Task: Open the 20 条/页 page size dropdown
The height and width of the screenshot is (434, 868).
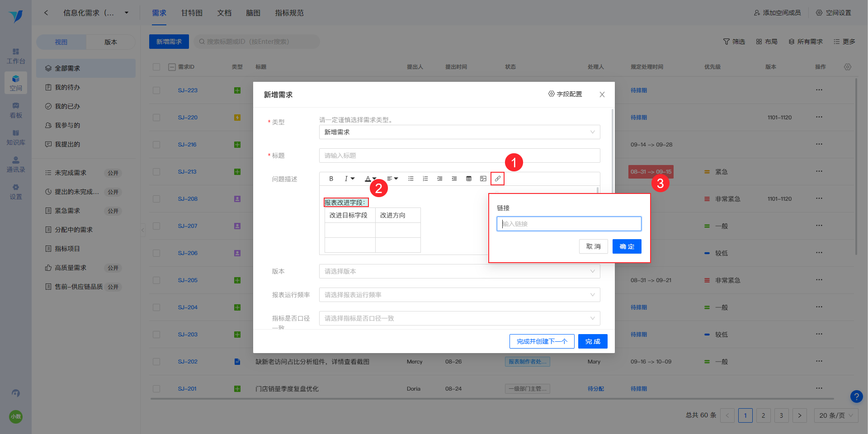Action: (836, 415)
